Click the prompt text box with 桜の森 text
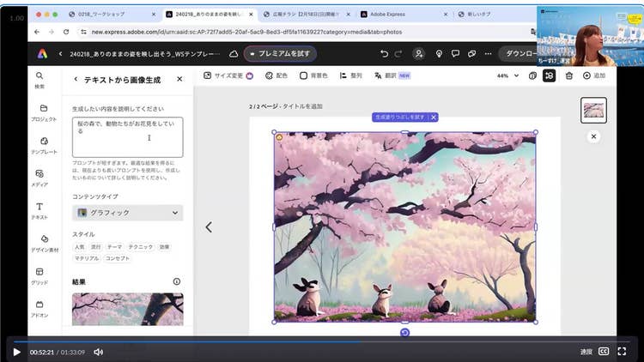Viewport: 644px width, 362px height. tap(127, 137)
